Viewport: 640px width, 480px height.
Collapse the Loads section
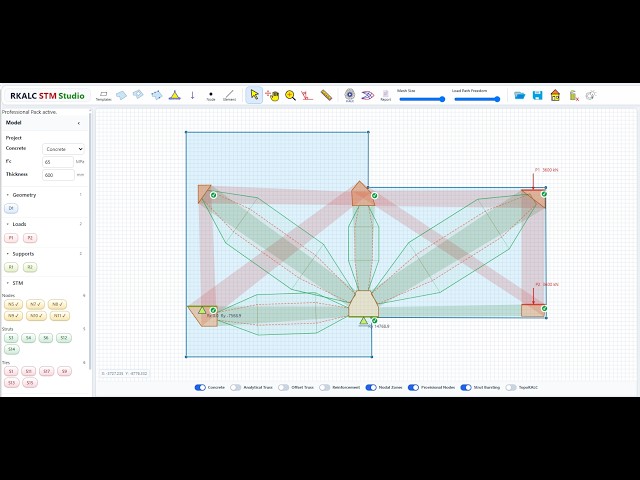(x=8, y=224)
